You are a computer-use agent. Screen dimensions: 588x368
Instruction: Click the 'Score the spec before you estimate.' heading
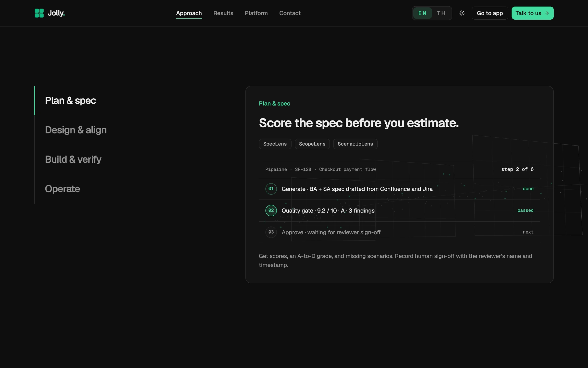(359, 123)
